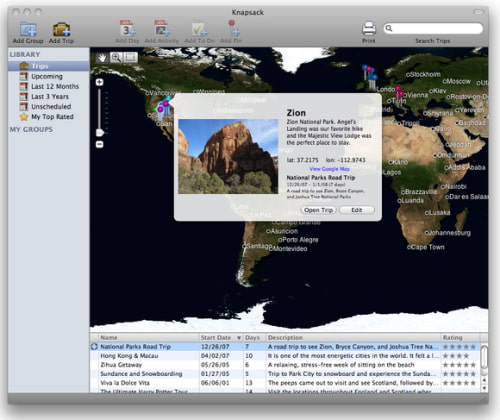
Task: Click the sync icon beside National Parks Road Trip
Action: [x=94, y=347]
